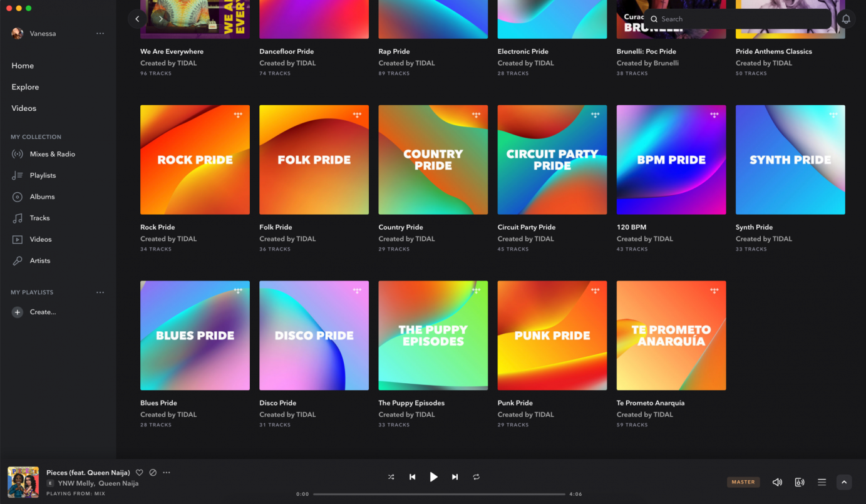This screenshot has width=866, height=504.
Task: Expand the next page with forward chevron
Action: 160,19
